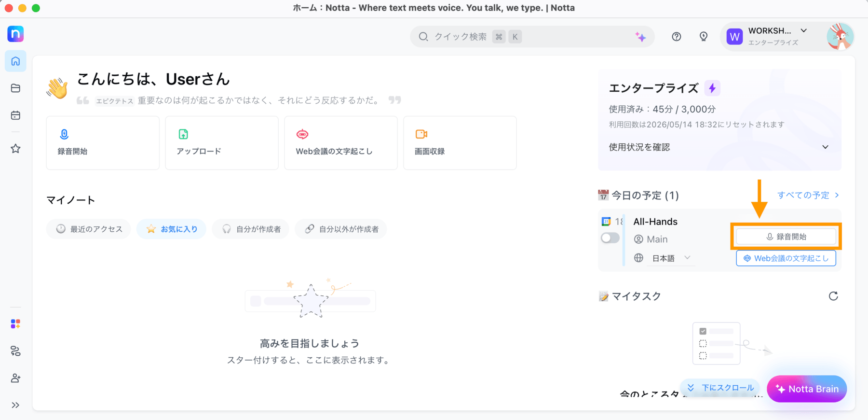Click 録音開始 button for All-Hands
Image resolution: width=868 pixels, height=420 pixels.
point(786,237)
